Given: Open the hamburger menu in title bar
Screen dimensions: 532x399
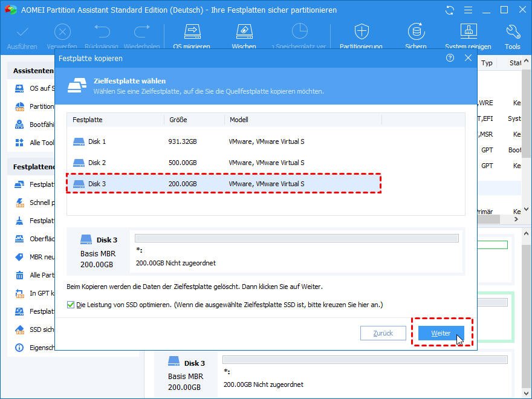Looking at the screenshot, I should (x=468, y=10).
